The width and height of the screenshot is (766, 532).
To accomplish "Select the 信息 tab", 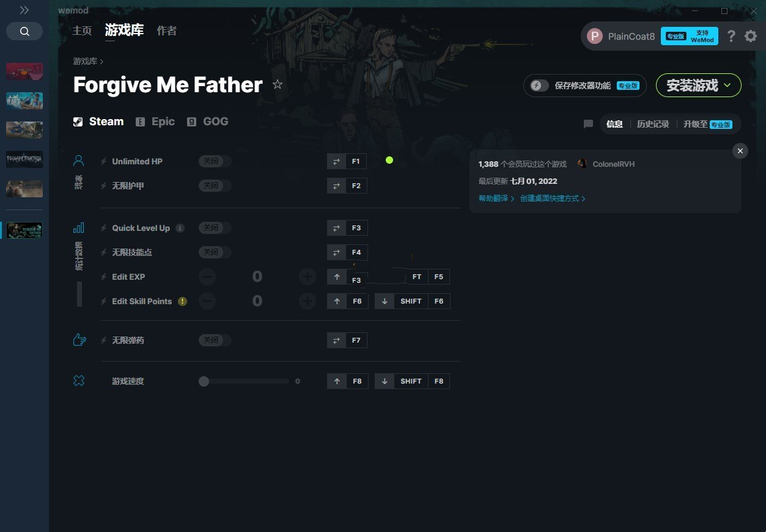I will point(614,124).
